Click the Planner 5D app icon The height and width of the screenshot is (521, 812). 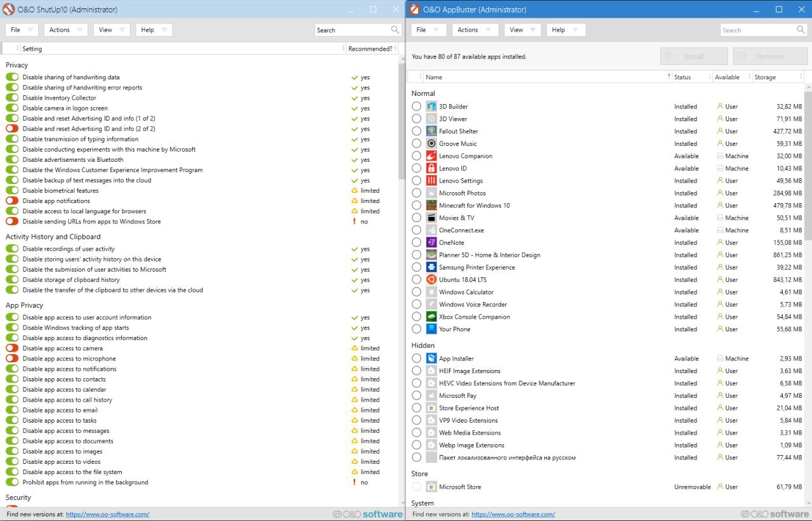point(431,255)
